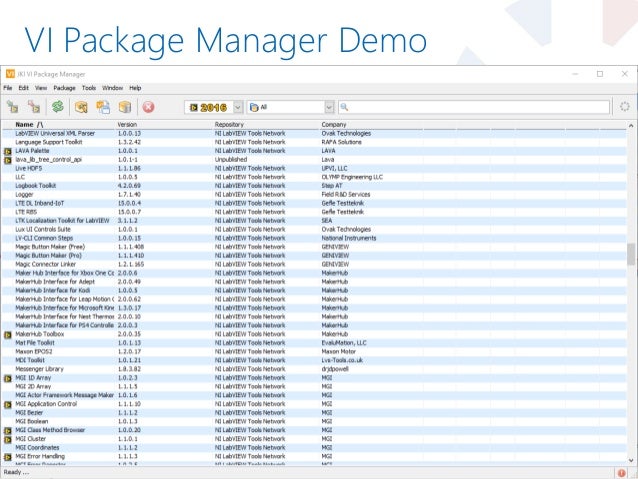Select the MGI Boolean row
The height and width of the screenshot is (479, 638).
point(314,421)
